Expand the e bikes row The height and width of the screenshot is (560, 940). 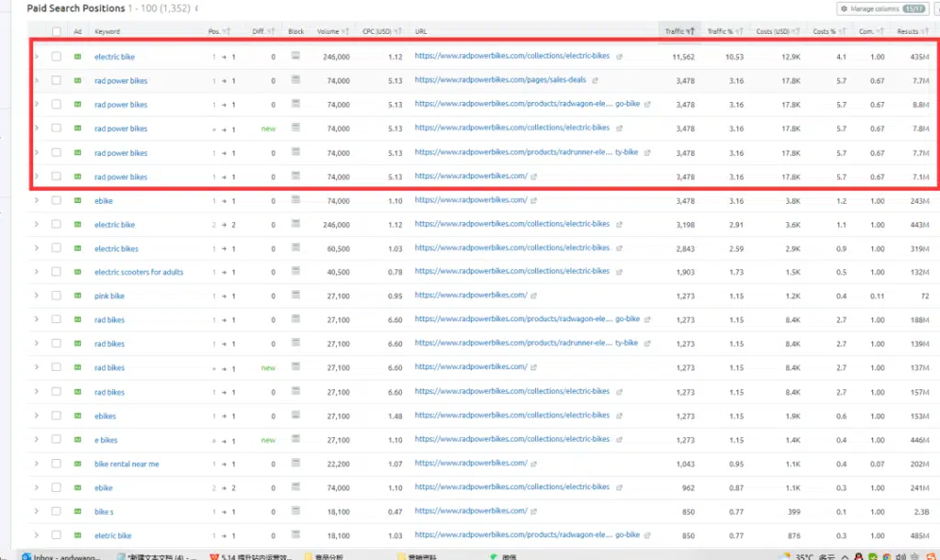[x=37, y=440]
